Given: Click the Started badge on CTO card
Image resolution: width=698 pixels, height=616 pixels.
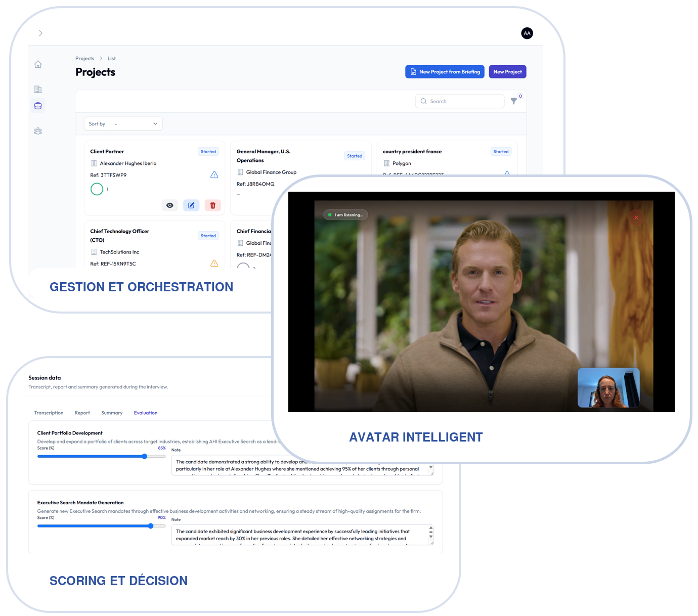Looking at the screenshot, I should [x=208, y=236].
